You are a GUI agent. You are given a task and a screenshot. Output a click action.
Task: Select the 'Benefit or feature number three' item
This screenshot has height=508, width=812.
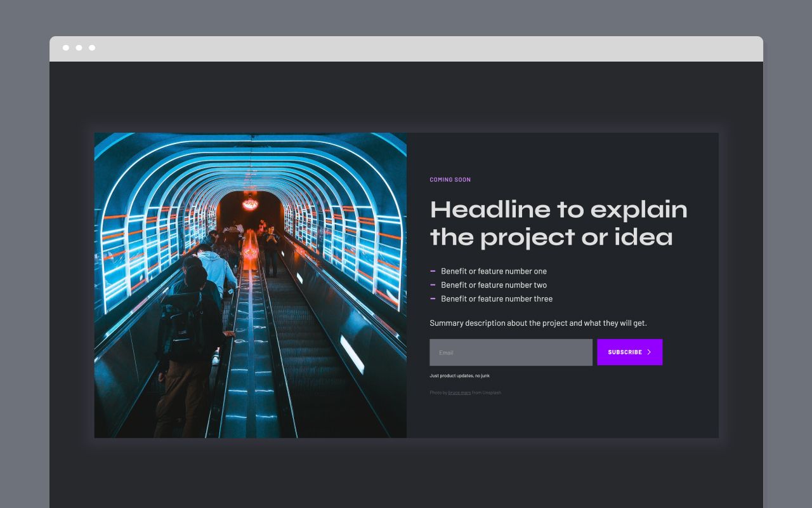click(496, 299)
